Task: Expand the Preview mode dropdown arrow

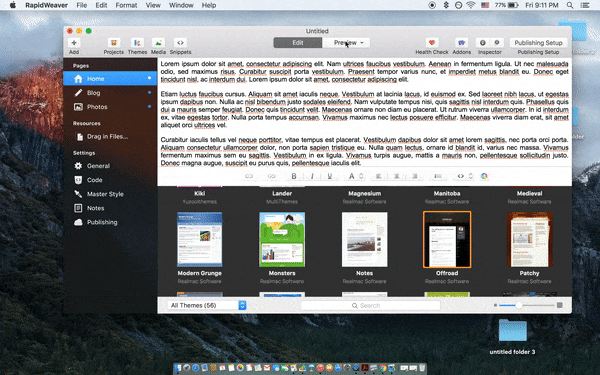Action: [x=362, y=43]
